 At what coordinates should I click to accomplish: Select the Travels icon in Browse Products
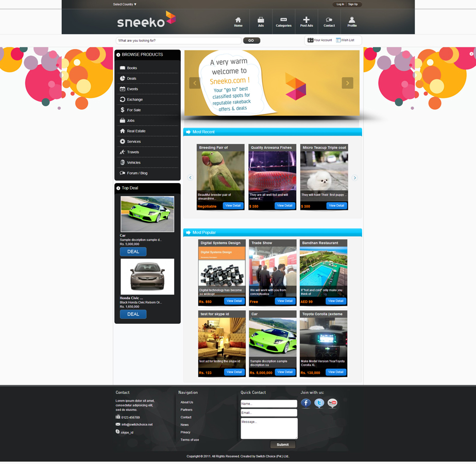(122, 152)
